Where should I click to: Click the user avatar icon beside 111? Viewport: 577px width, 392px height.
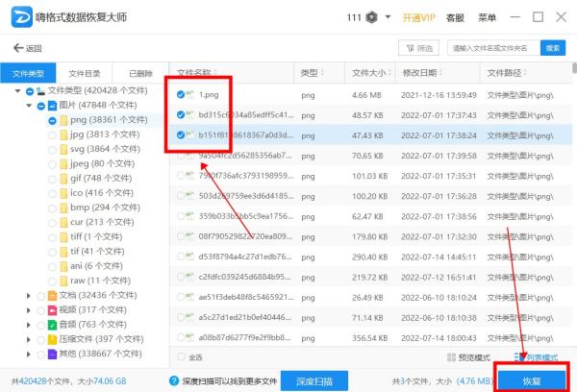(x=372, y=17)
